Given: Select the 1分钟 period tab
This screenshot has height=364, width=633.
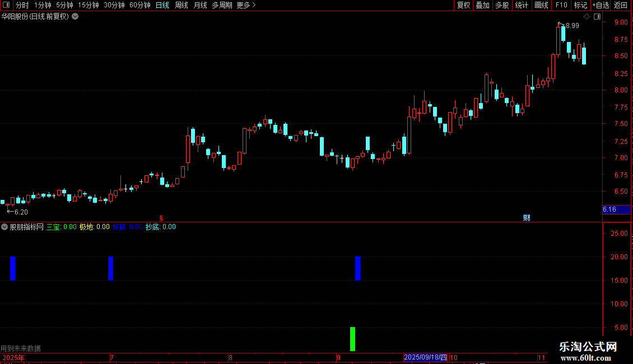Looking at the screenshot, I should click(43, 5).
